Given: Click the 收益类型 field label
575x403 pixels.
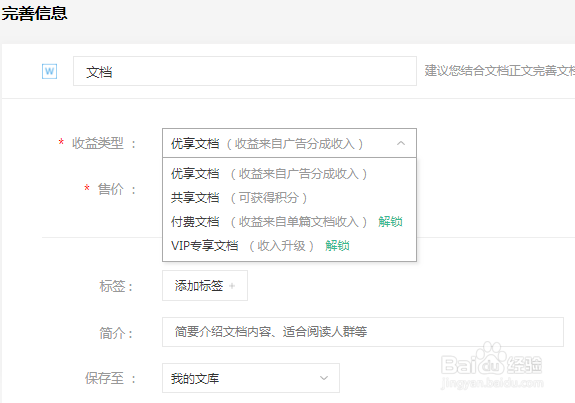Looking at the screenshot, I should click(x=98, y=143).
